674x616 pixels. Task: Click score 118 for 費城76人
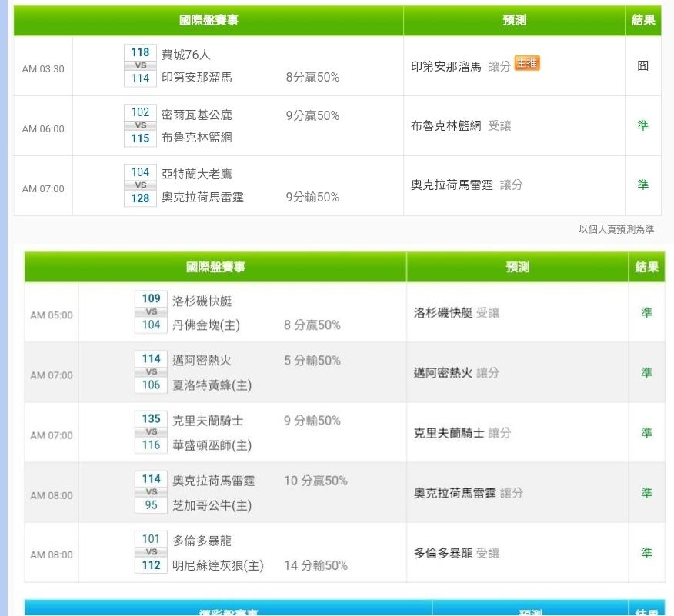[x=140, y=52]
